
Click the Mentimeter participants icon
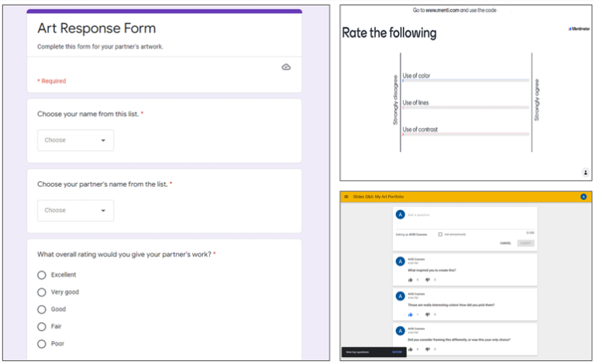[x=585, y=172]
